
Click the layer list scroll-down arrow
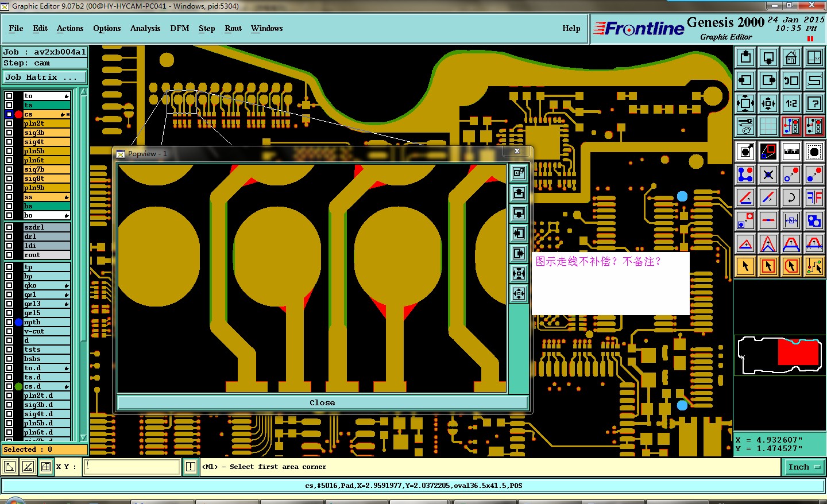[x=84, y=437]
